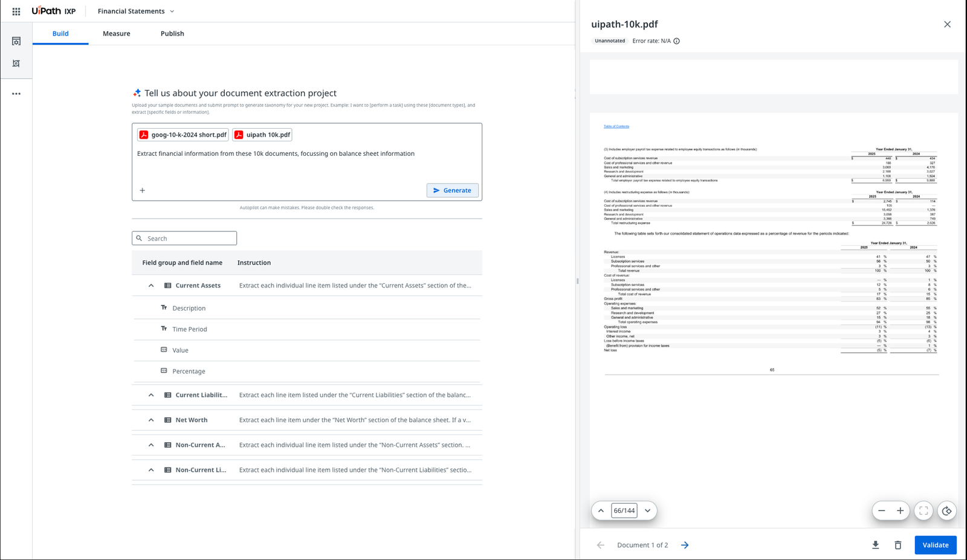Collapse the Net Worth field group

(151, 420)
